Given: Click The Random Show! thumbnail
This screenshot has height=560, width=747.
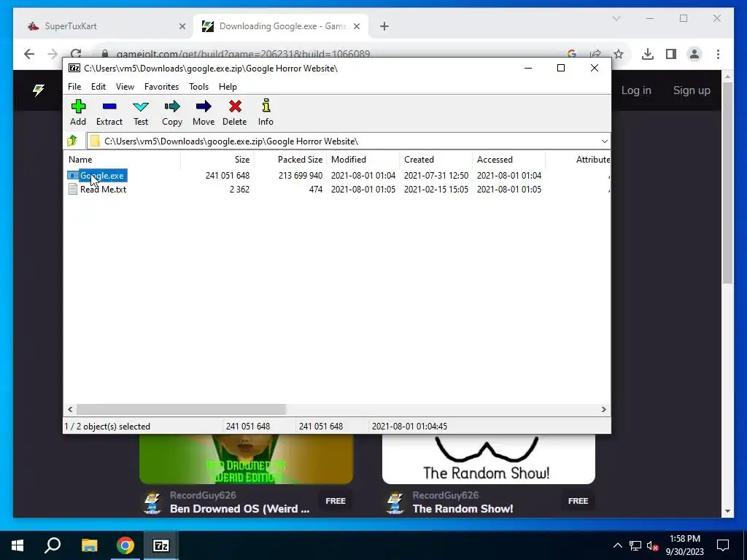Looking at the screenshot, I should [488, 459].
